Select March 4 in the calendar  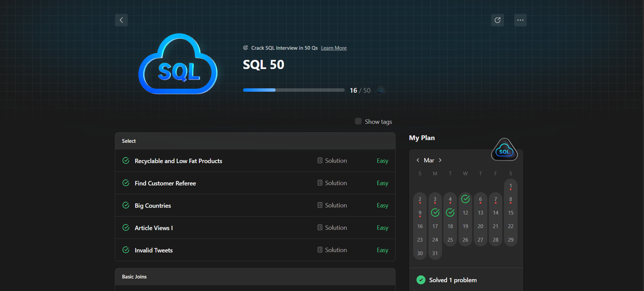pos(450,199)
